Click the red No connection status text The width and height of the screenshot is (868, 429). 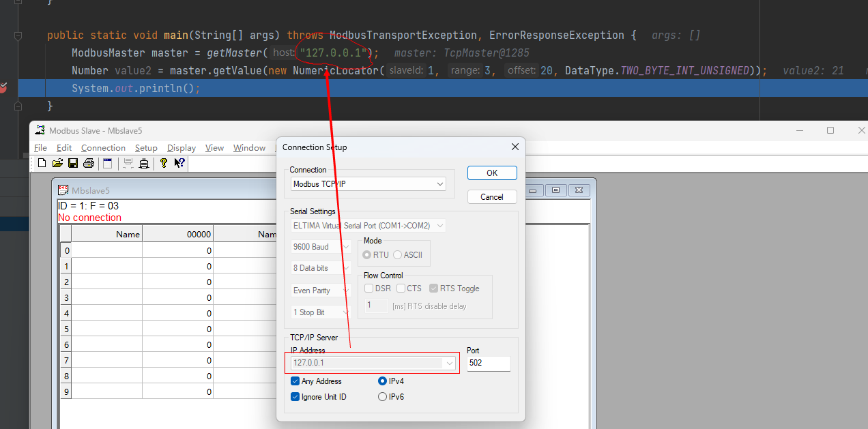(89, 218)
